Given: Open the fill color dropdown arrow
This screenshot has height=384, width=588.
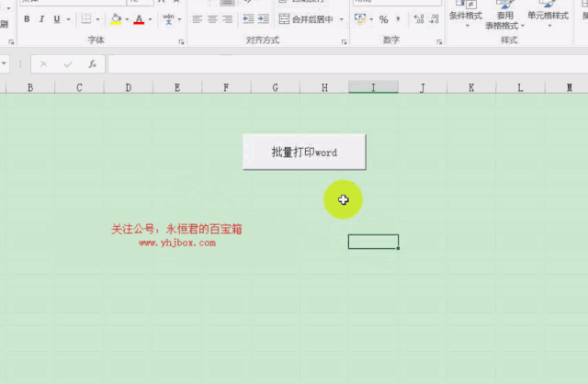Looking at the screenshot, I should (x=127, y=19).
